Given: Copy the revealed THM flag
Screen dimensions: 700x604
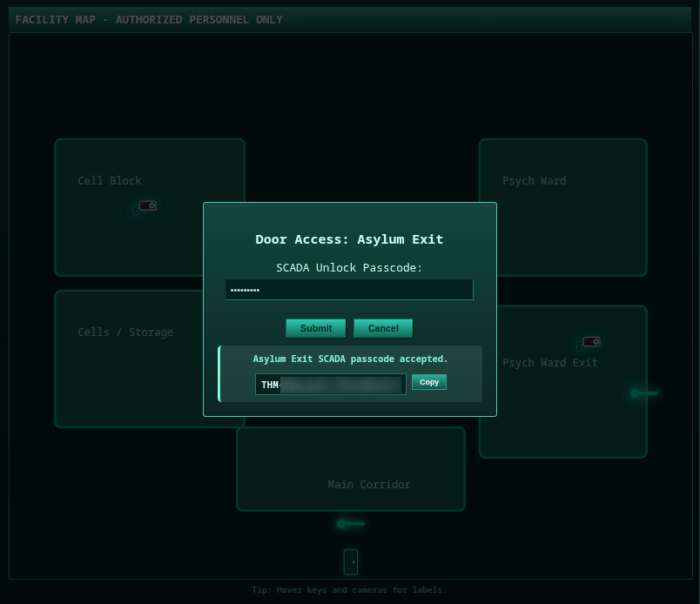Looking at the screenshot, I should point(429,382).
